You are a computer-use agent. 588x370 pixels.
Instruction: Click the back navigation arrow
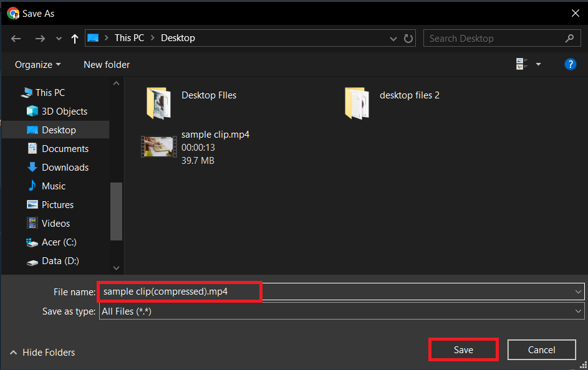pos(16,38)
